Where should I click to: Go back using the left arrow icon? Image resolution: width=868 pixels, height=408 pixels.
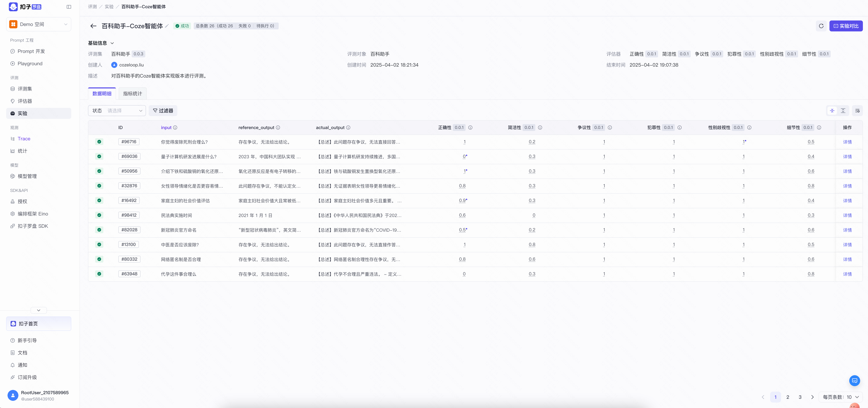93,26
